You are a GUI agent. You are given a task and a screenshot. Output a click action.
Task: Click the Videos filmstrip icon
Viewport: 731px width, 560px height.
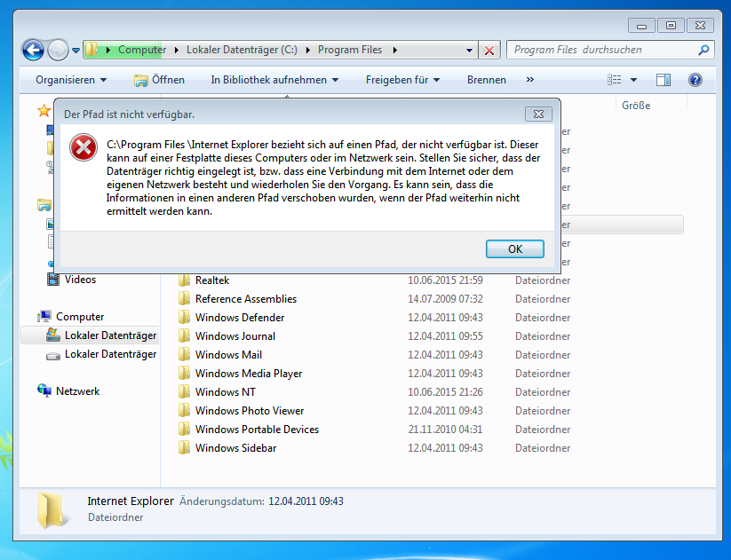pyautogui.click(x=53, y=280)
